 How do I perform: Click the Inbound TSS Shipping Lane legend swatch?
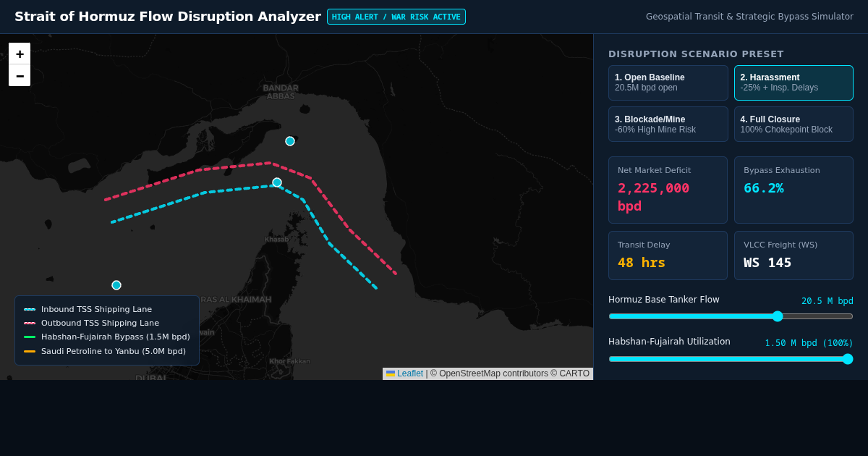pyautogui.click(x=30, y=309)
